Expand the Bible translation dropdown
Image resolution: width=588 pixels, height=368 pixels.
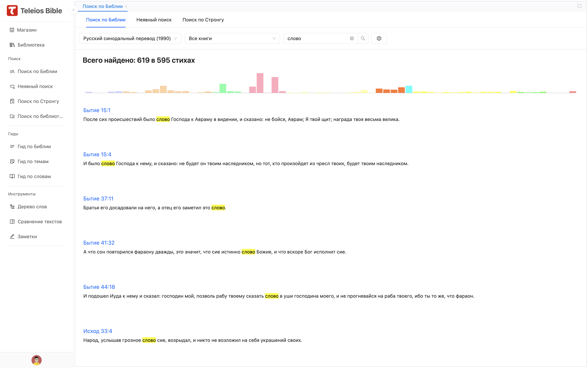(x=130, y=38)
